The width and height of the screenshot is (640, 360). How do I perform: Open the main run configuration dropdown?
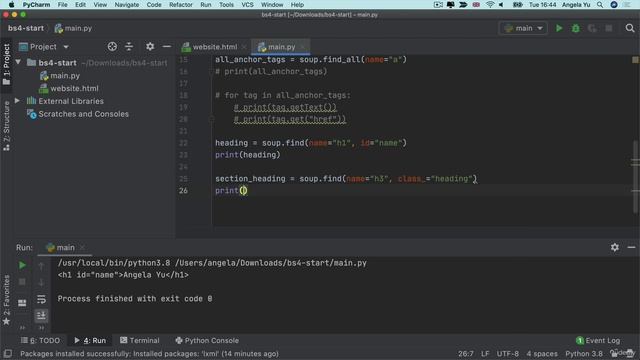pyautogui.click(x=523, y=28)
